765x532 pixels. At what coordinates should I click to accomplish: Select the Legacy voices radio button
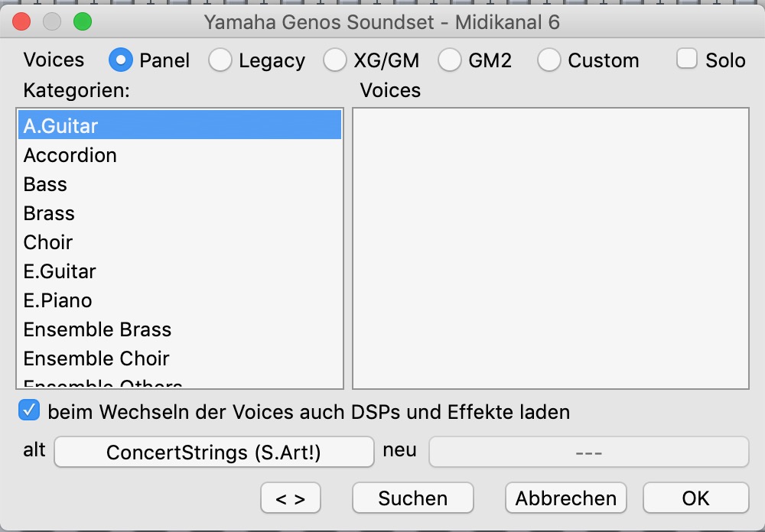point(220,60)
